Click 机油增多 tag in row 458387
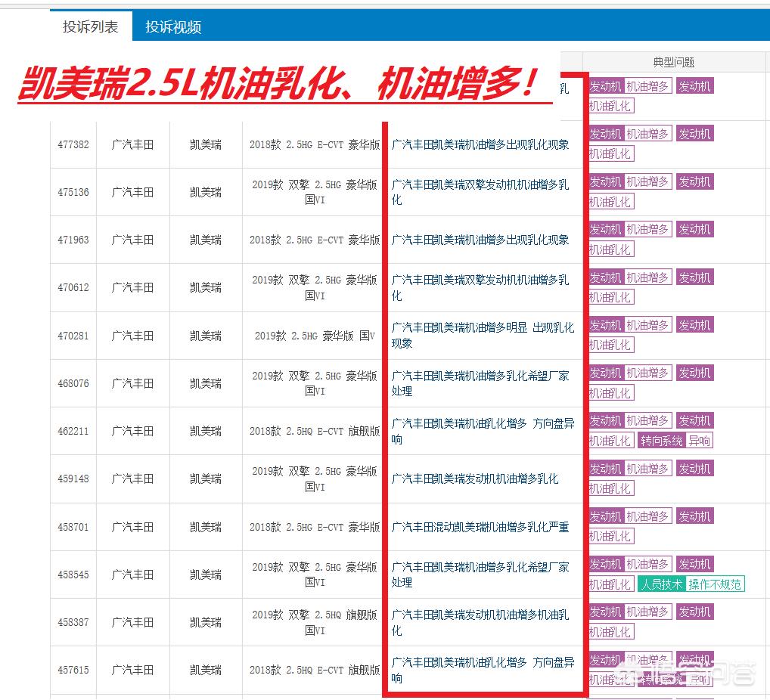770x700 pixels. pos(647,612)
